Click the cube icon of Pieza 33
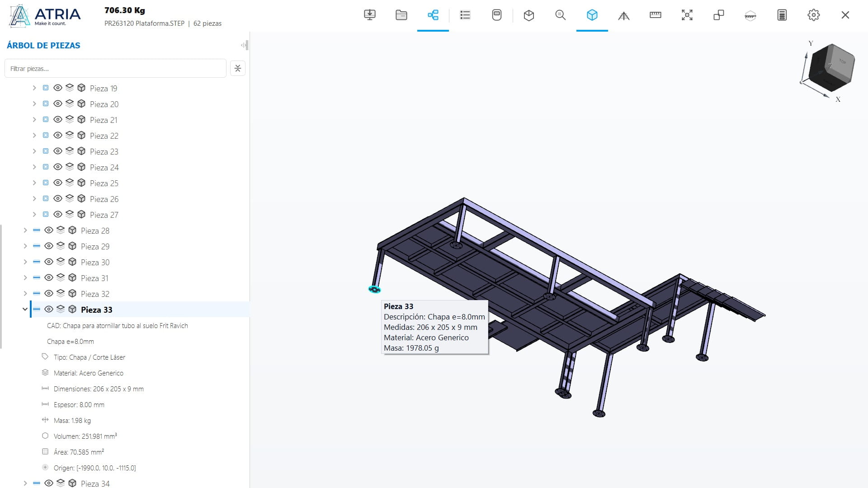This screenshot has width=868, height=488. pos(72,309)
